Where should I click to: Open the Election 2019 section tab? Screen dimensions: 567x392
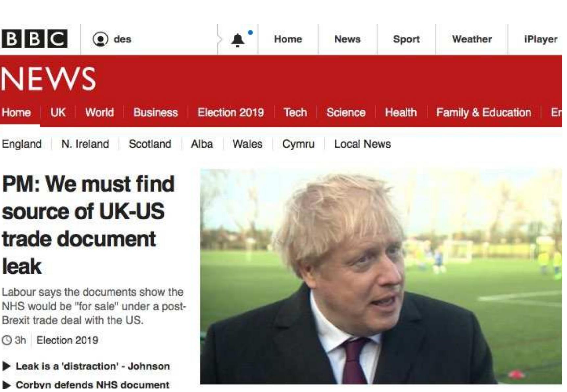tap(231, 113)
